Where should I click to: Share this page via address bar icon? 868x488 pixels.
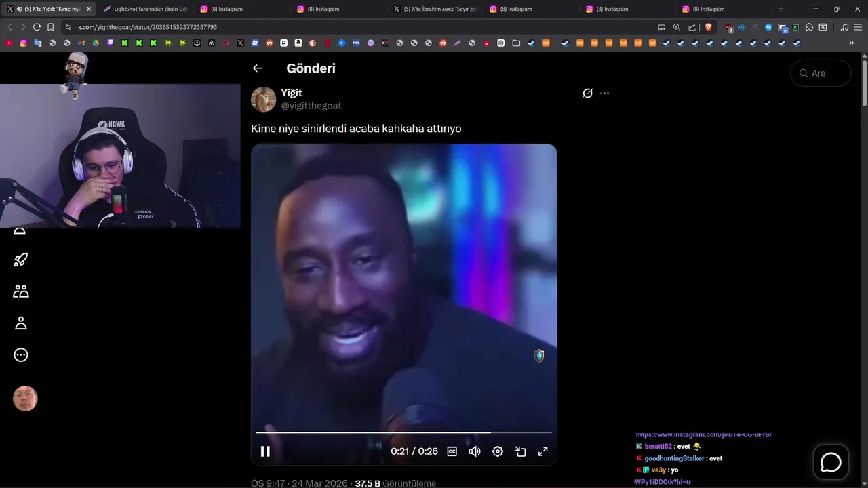click(692, 27)
